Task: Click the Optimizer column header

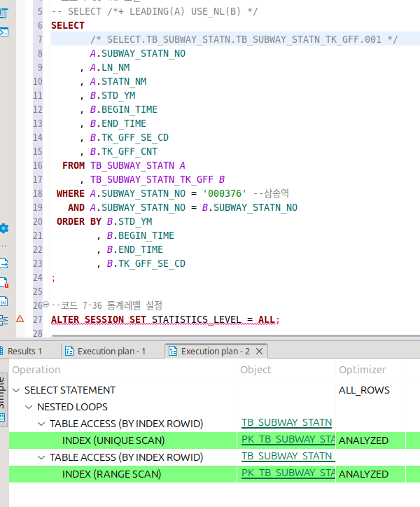Action: click(362, 370)
